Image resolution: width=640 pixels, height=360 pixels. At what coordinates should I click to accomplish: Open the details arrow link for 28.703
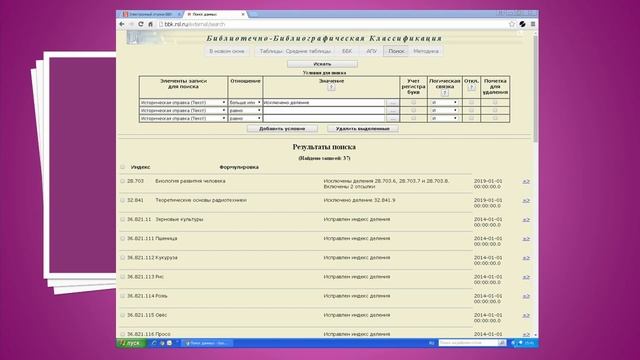(526, 181)
